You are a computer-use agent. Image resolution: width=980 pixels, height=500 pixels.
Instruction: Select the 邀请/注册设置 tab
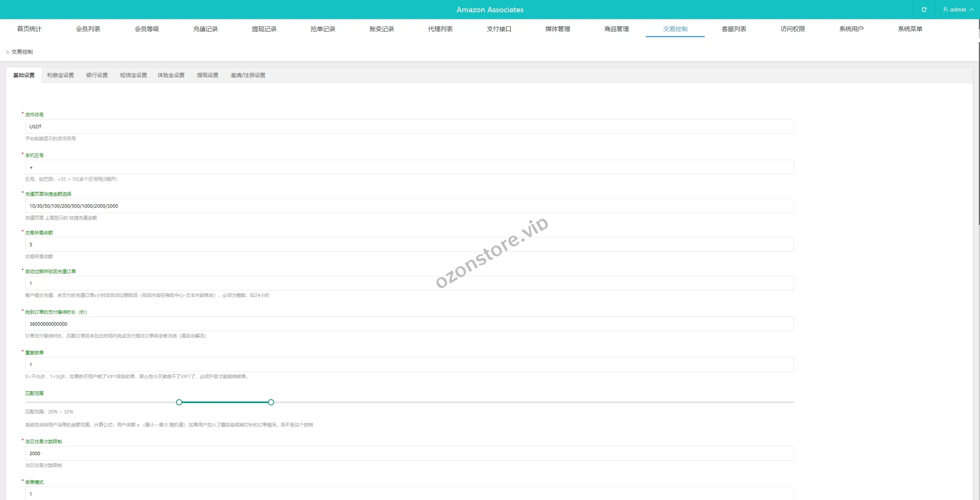pos(248,75)
